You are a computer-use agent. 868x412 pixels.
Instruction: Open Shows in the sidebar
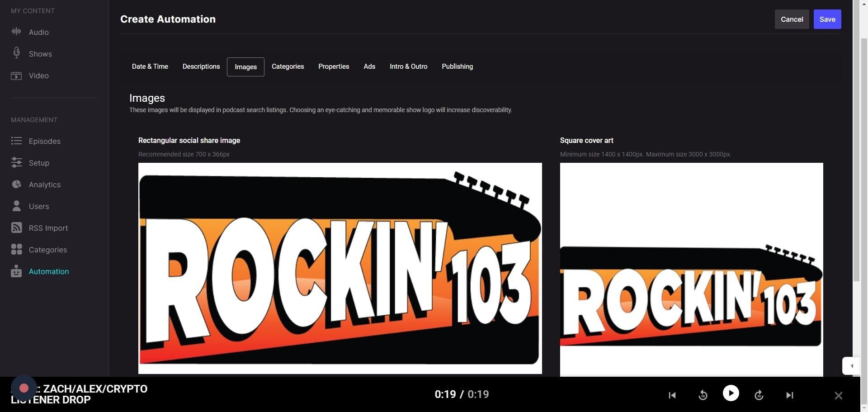pyautogui.click(x=40, y=54)
